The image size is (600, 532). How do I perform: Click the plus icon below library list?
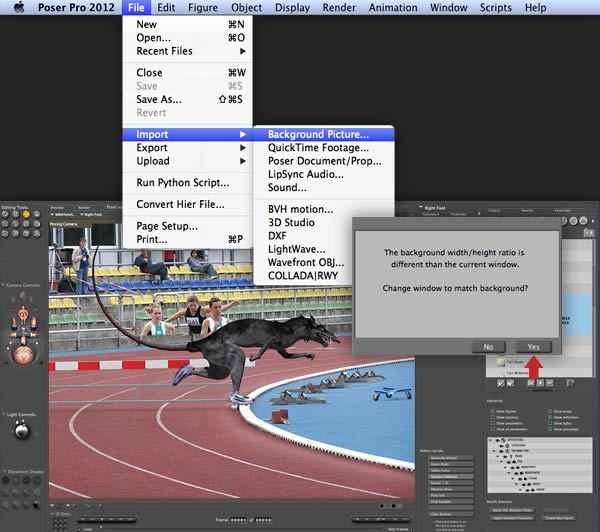coord(540,383)
